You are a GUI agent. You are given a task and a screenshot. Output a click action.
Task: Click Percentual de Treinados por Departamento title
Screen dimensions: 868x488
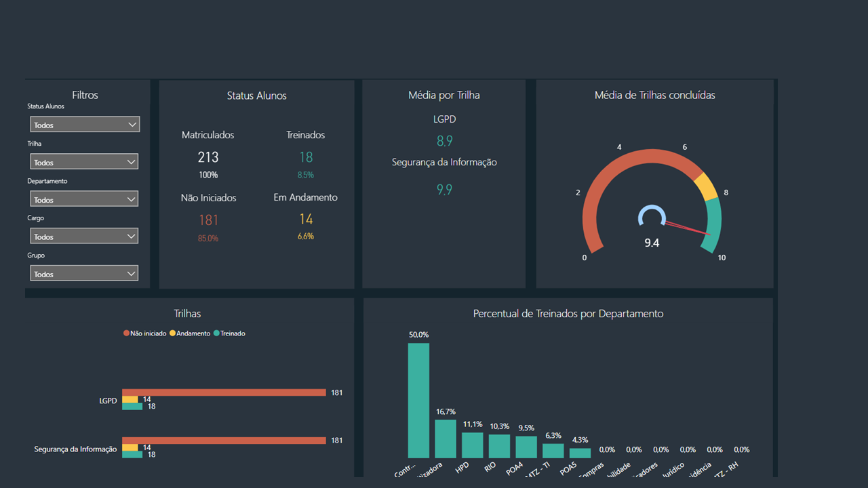tap(568, 313)
